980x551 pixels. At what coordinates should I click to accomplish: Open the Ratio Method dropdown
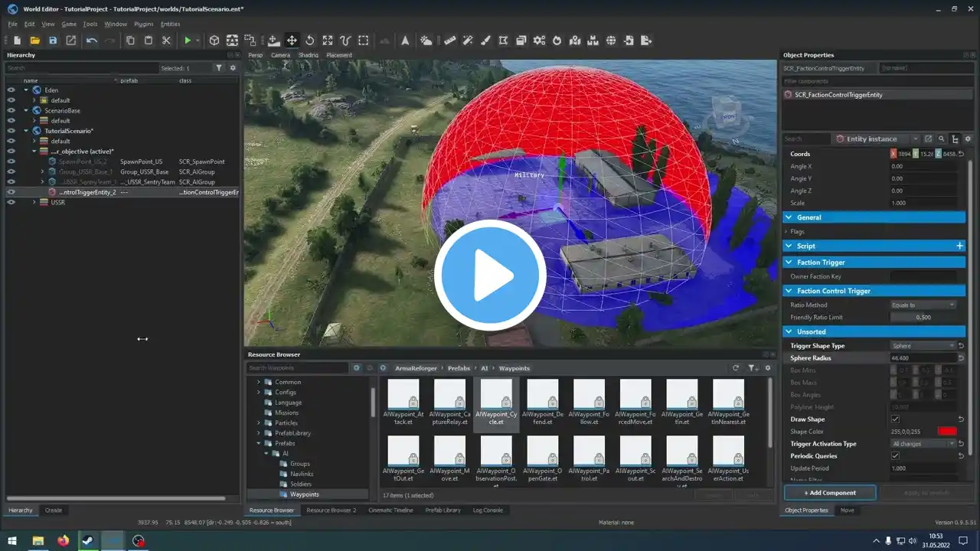[x=923, y=305]
